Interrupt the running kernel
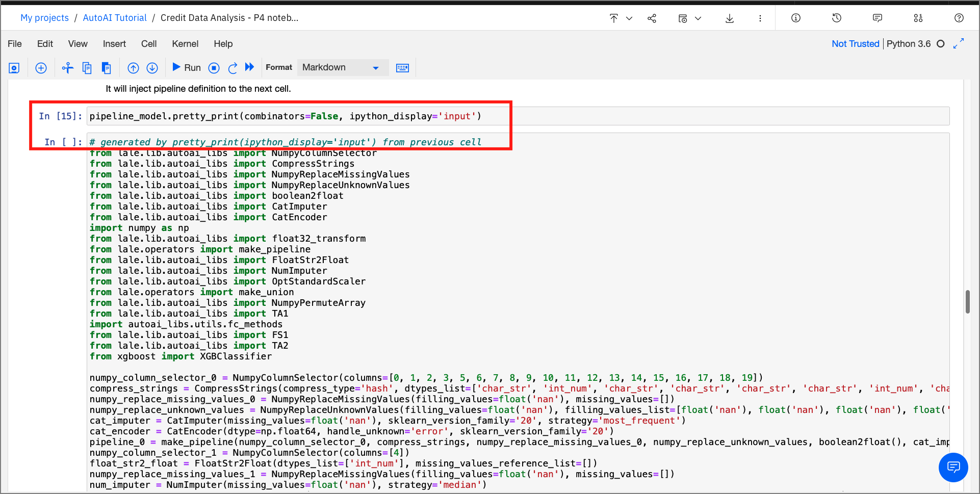Image resolution: width=980 pixels, height=494 pixels. [214, 67]
